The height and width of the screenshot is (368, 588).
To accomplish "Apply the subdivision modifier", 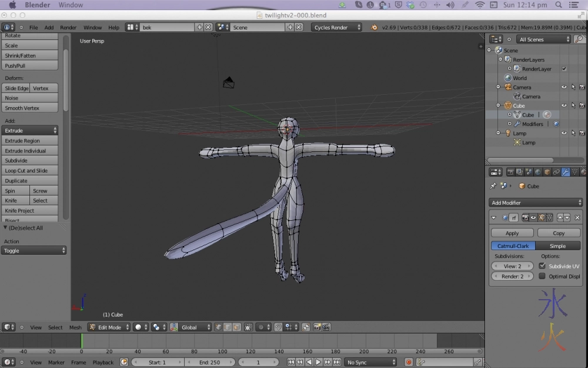I will click(x=512, y=233).
